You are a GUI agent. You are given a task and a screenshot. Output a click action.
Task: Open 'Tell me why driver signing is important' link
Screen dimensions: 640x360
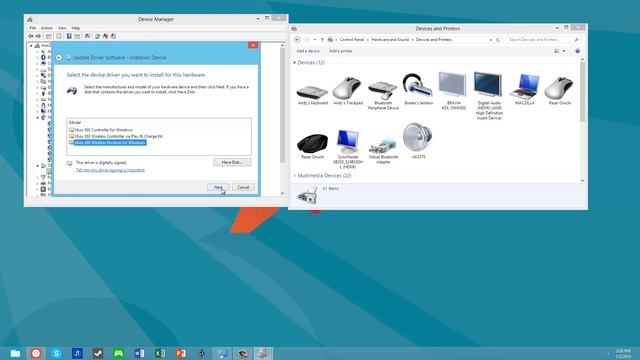110,170
